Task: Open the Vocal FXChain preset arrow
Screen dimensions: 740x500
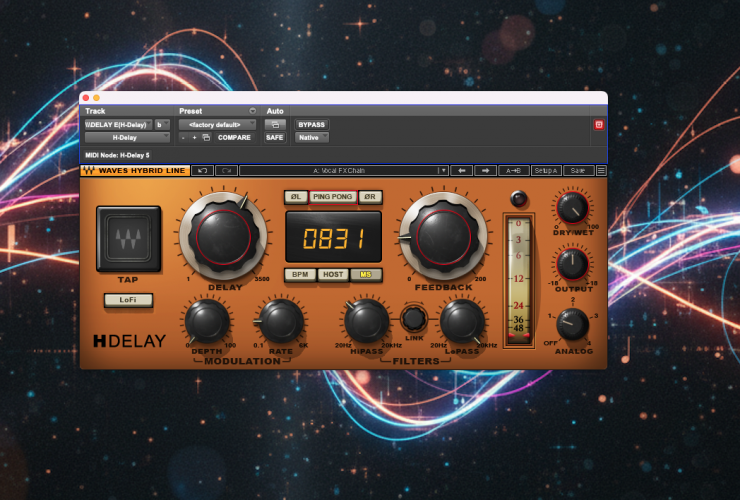Action: pyautogui.click(x=443, y=170)
